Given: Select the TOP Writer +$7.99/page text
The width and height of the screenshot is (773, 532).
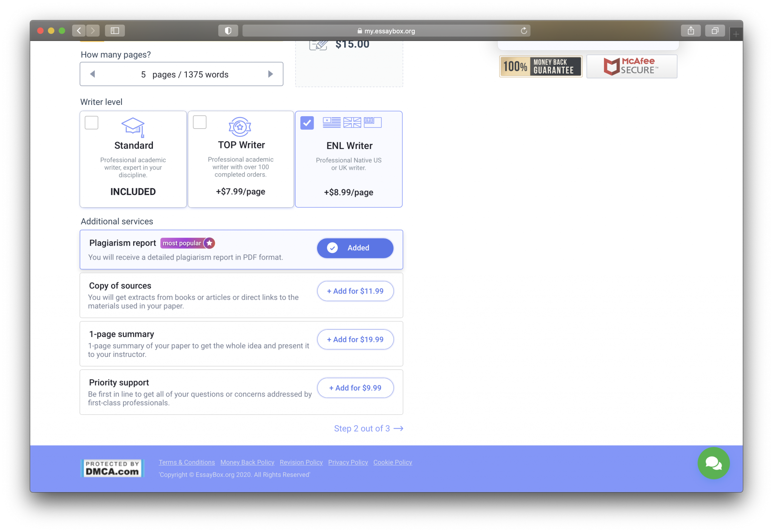Looking at the screenshot, I should (240, 192).
